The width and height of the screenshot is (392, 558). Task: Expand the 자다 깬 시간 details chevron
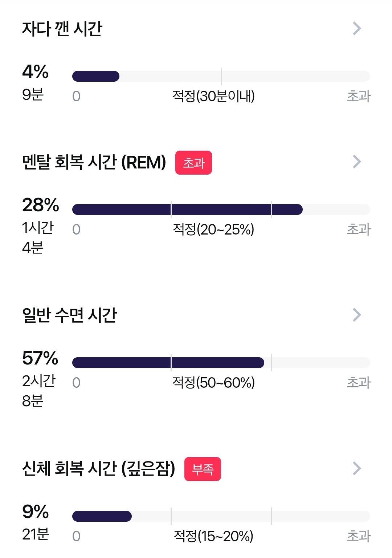click(357, 28)
